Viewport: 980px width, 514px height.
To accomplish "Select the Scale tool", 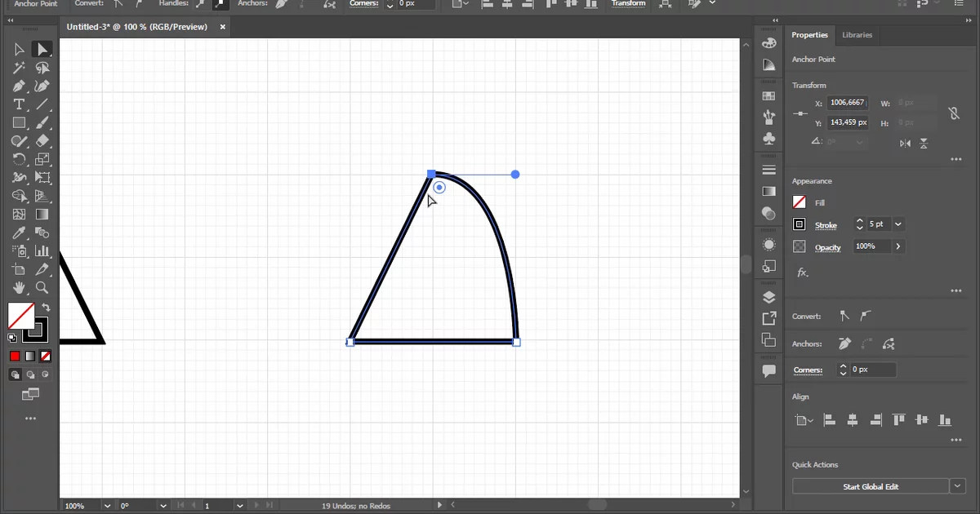I will 42,159.
